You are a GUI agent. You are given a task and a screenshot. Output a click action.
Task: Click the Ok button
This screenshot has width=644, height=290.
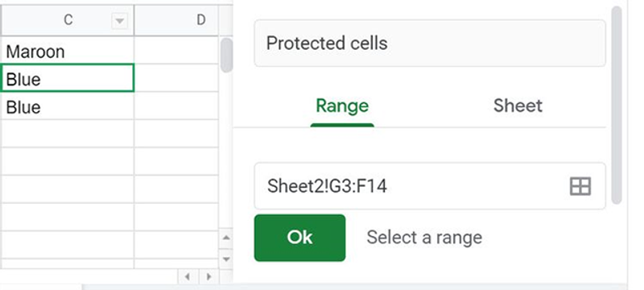299,238
